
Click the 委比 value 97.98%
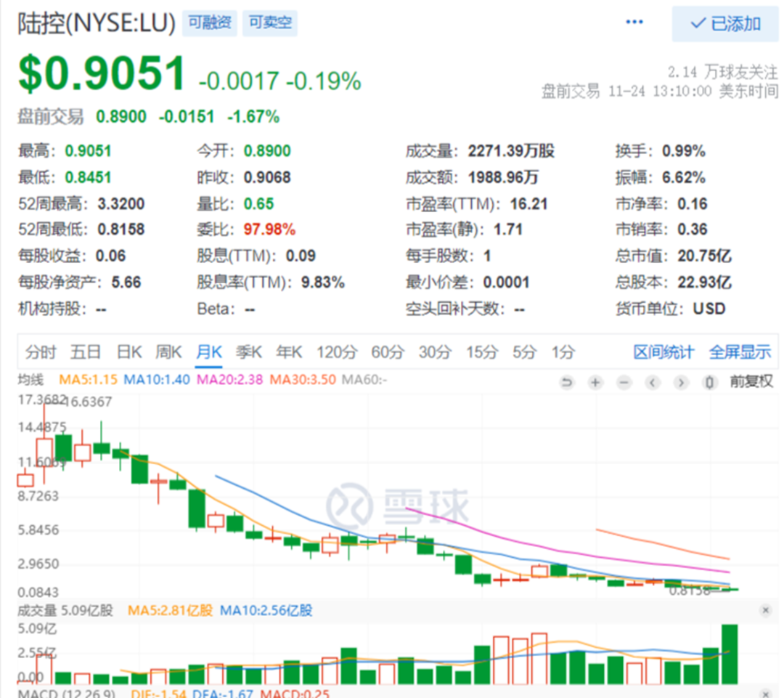(269, 230)
